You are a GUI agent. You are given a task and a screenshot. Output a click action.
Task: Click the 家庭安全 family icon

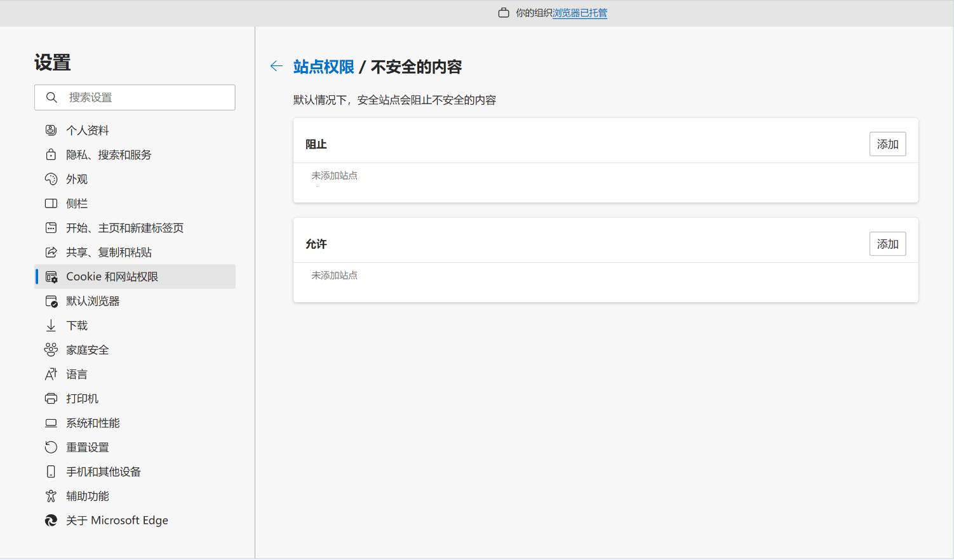point(51,350)
